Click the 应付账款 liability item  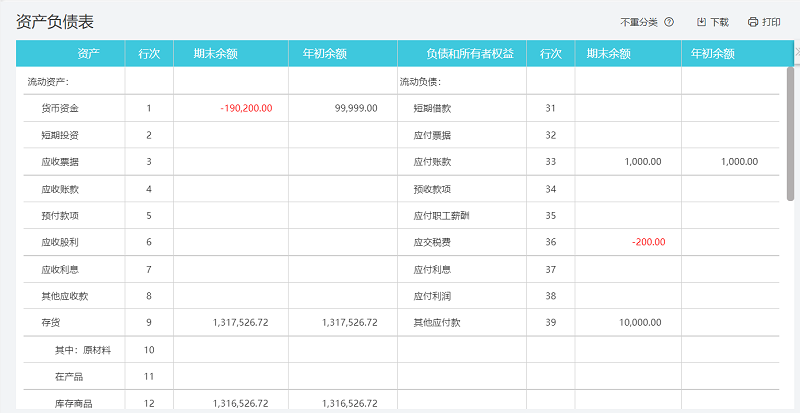[x=432, y=161]
